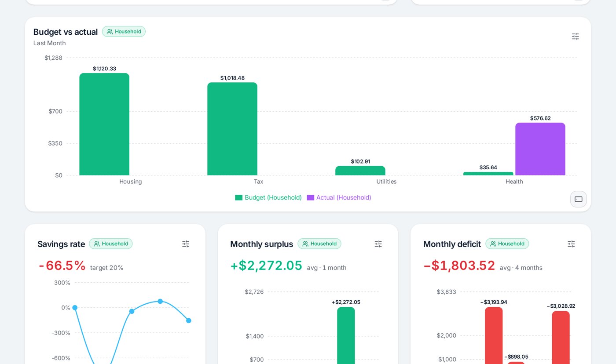Click the $102.91 bar label

tap(360, 161)
